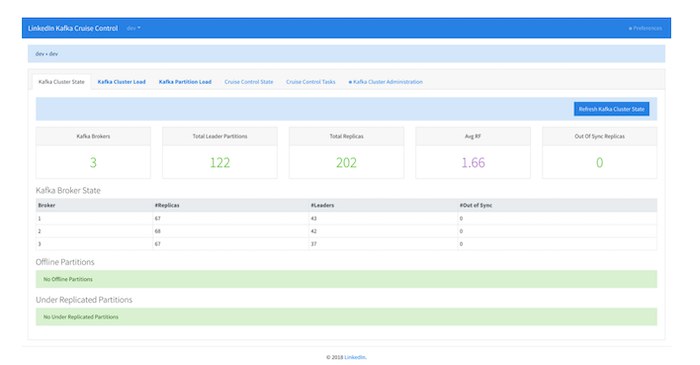Image resolution: width=700 pixels, height=365 pixels.
Task: Open Preferences in the top bar
Action: [645, 28]
